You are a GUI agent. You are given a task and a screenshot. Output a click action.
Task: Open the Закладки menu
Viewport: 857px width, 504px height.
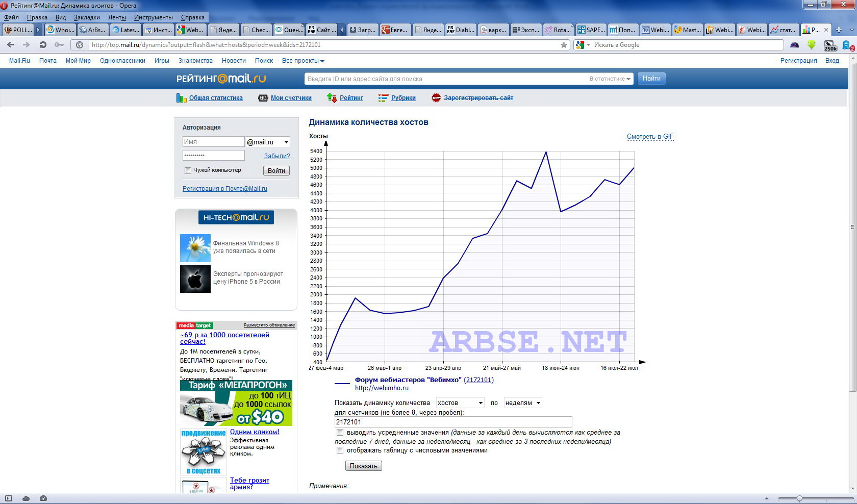click(x=87, y=17)
